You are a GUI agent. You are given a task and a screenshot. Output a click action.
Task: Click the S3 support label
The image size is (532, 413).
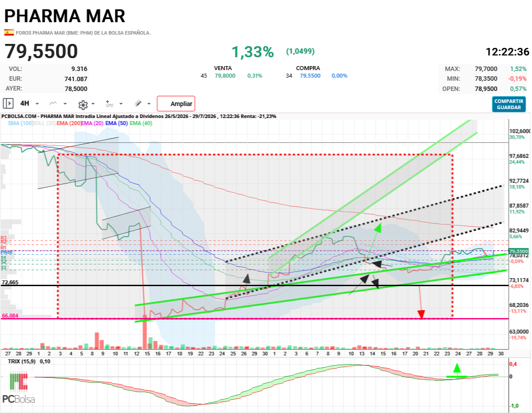coord(3,267)
